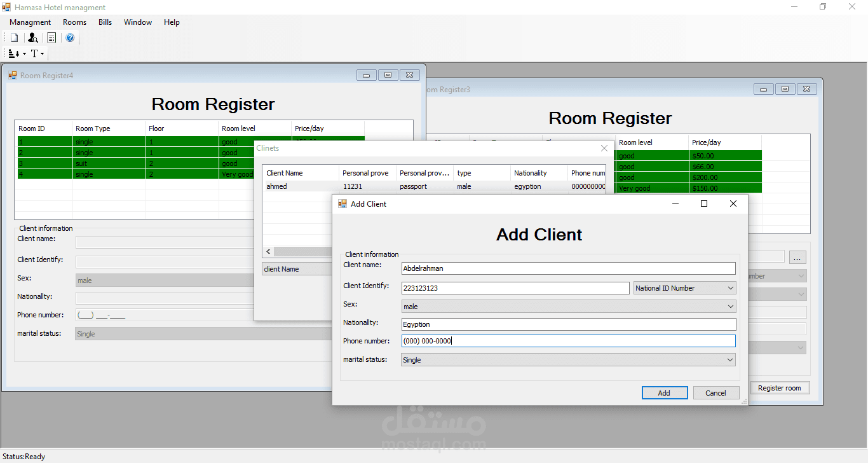The image size is (868, 463).
Task: Click the Hamasa Hotel app title icon
Action: click(x=6, y=8)
